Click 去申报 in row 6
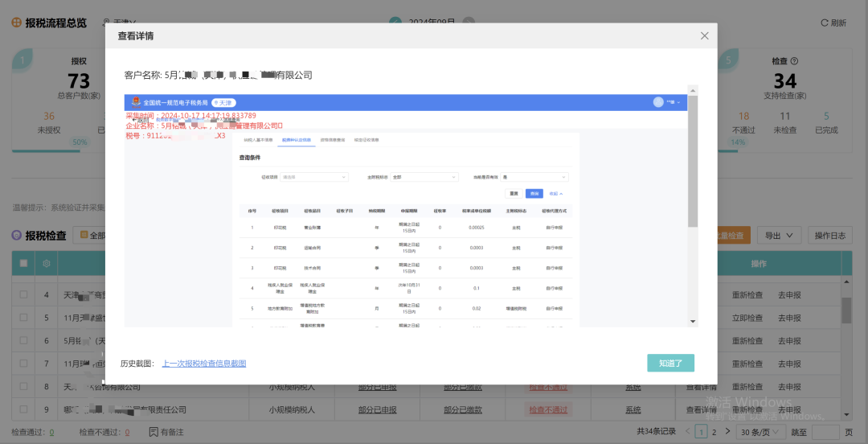Screen dimensions: 868x444 point(789,341)
